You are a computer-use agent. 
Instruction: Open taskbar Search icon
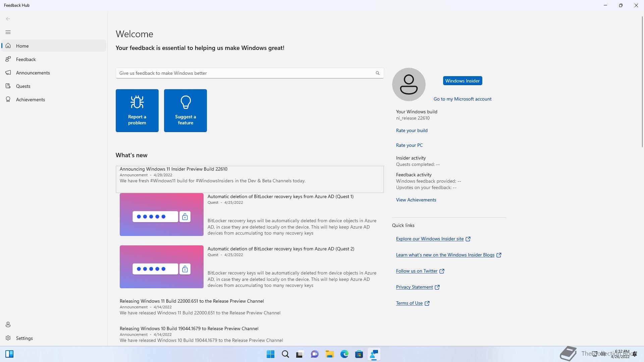(285, 354)
